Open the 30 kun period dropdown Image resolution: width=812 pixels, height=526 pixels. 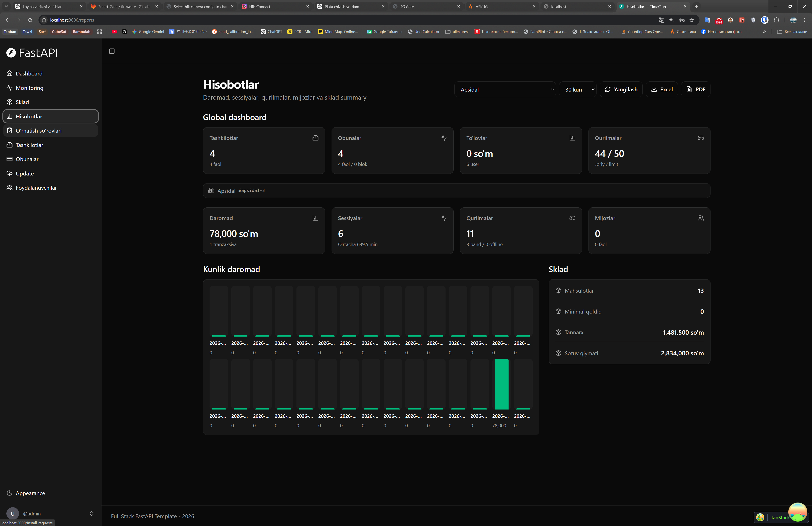click(578, 89)
